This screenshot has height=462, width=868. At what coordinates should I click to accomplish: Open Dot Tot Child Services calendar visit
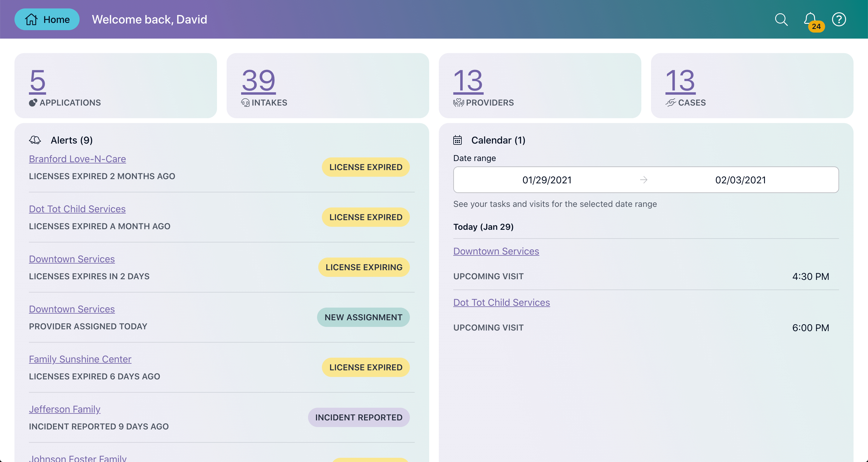pyautogui.click(x=501, y=302)
